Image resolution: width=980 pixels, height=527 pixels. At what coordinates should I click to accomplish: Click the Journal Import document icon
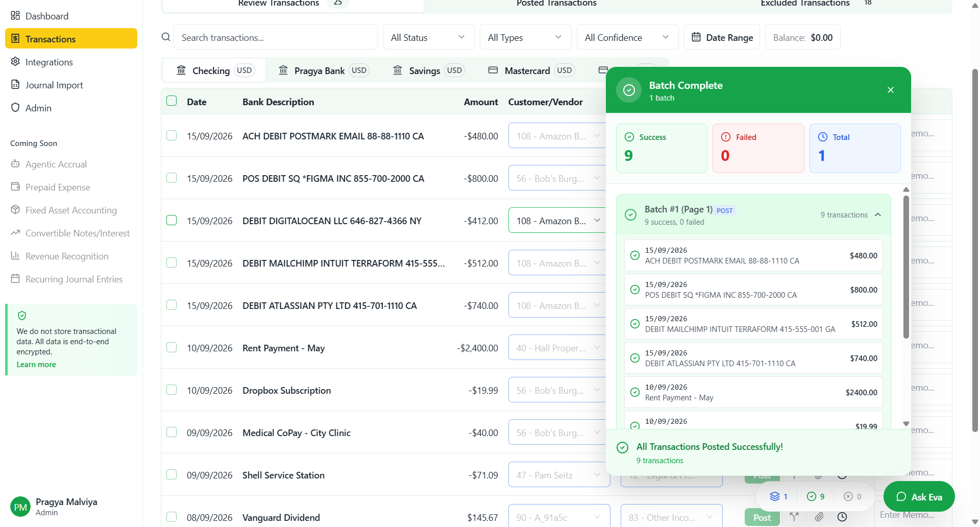15,85
